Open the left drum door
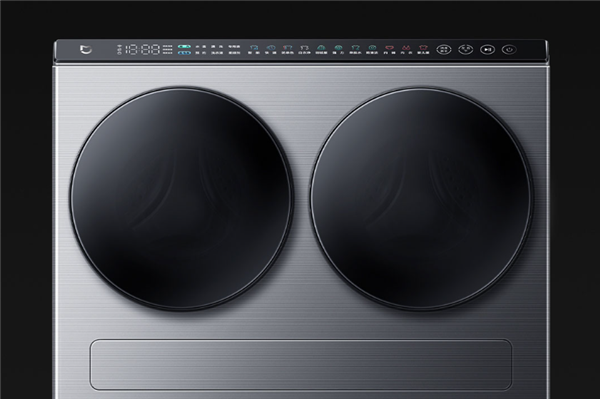 [x=181, y=198]
